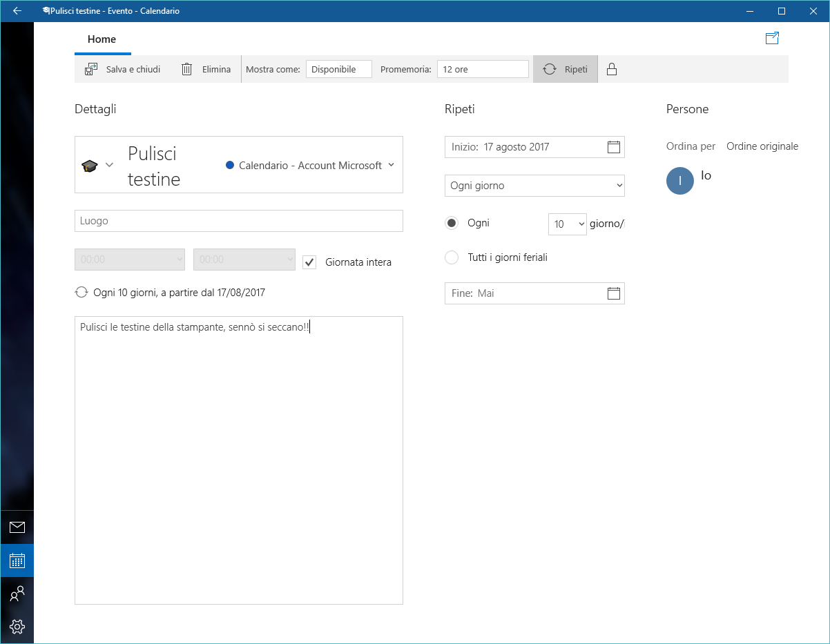Maximize the Calendario window
This screenshot has width=830, height=644.
click(x=782, y=11)
